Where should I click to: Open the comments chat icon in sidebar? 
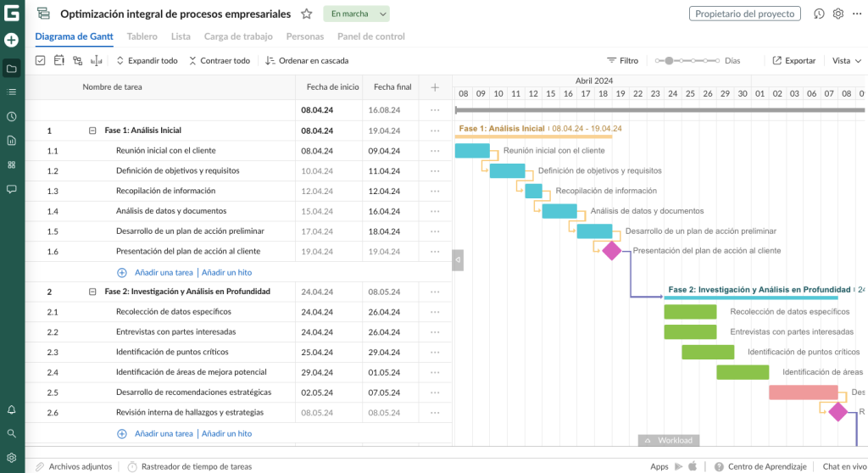[12, 189]
